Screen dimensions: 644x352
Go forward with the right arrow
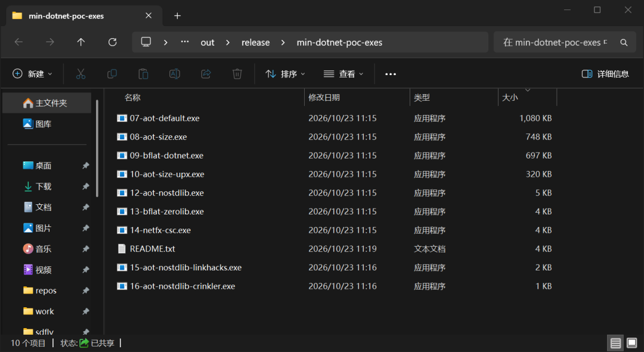click(49, 42)
